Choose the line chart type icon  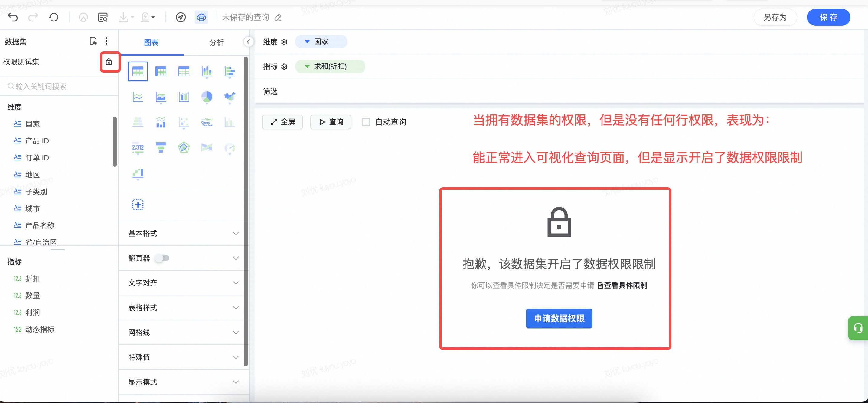click(x=138, y=97)
